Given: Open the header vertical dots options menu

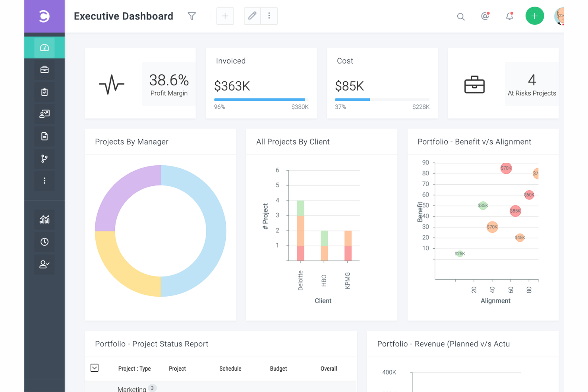Looking at the screenshot, I should (x=269, y=16).
